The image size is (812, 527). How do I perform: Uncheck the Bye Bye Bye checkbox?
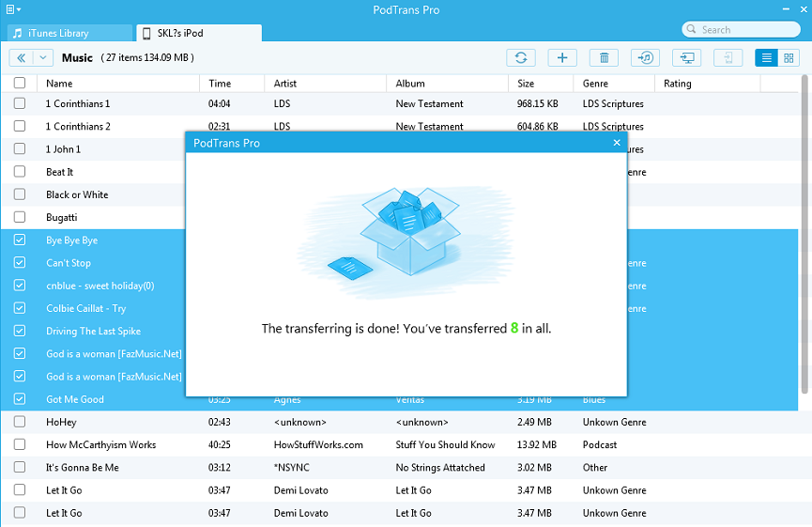(20, 240)
